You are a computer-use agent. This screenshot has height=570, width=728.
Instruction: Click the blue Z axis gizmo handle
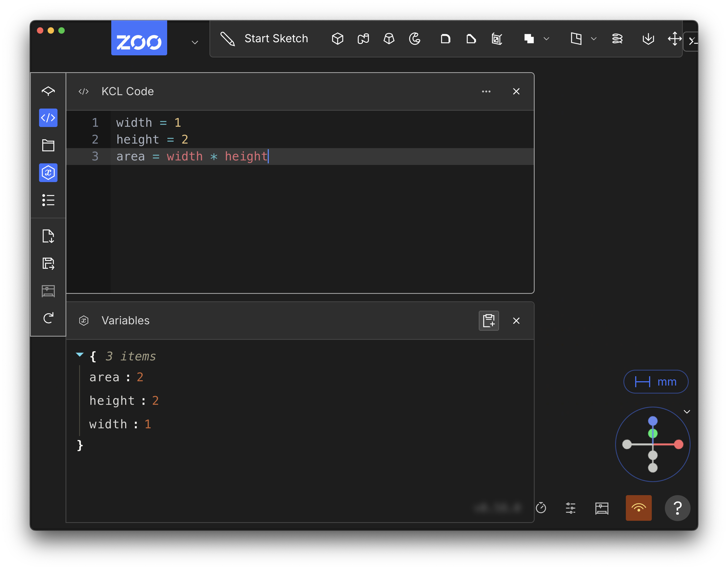tap(653, 421)
